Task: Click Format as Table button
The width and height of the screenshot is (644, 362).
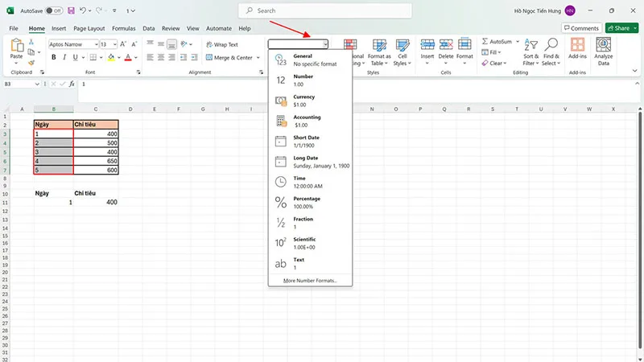Action: [379, 52]
